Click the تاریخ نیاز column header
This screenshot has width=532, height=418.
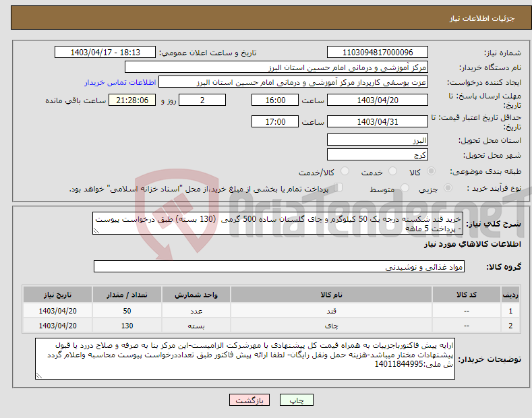[x=57, y=295]
